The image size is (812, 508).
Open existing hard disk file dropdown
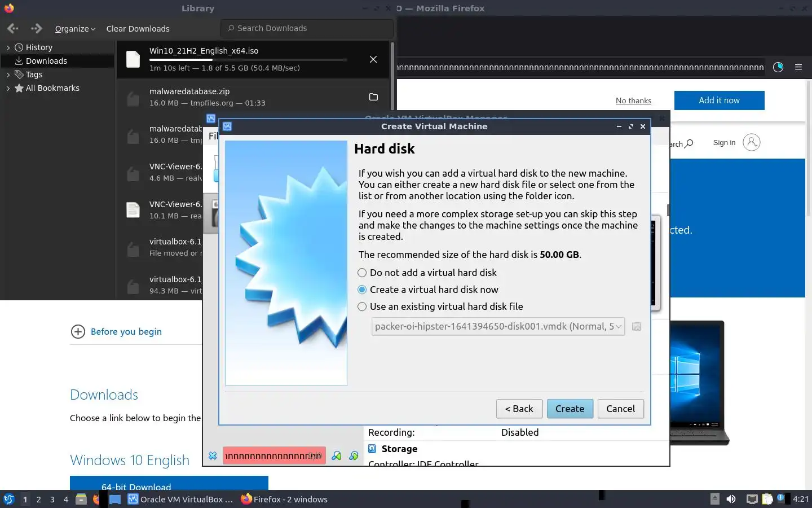coord(498,326)
